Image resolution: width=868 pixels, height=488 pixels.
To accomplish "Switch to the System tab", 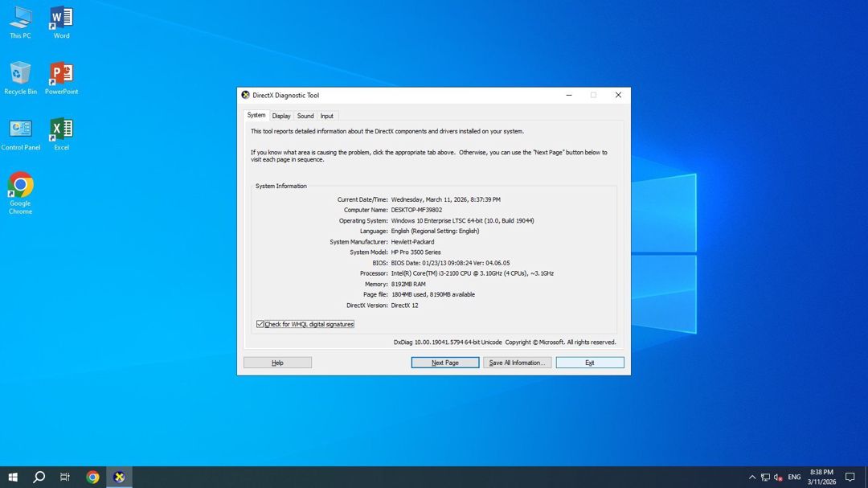I will [x=256, y=115].
